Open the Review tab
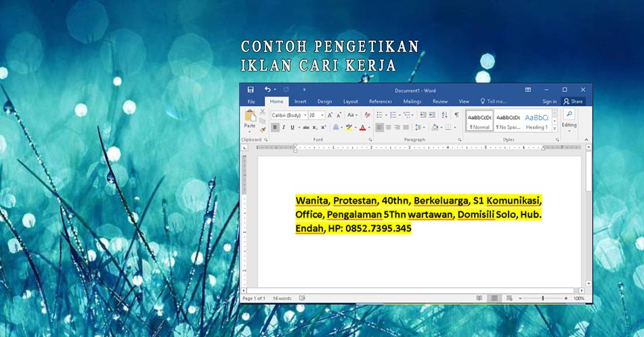This screenshot has width=644, height=337. 440,102
